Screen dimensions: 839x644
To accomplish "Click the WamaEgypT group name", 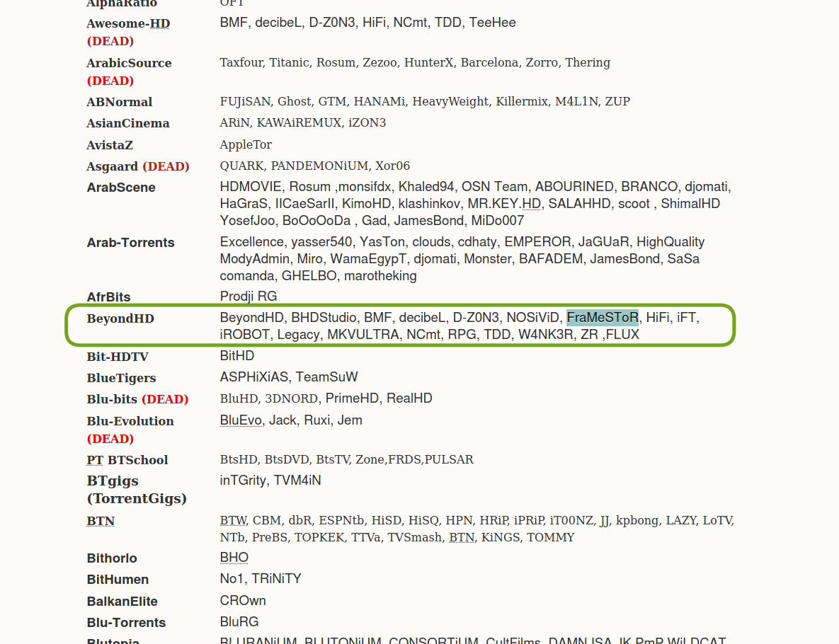I will click(x=368, y=260).
